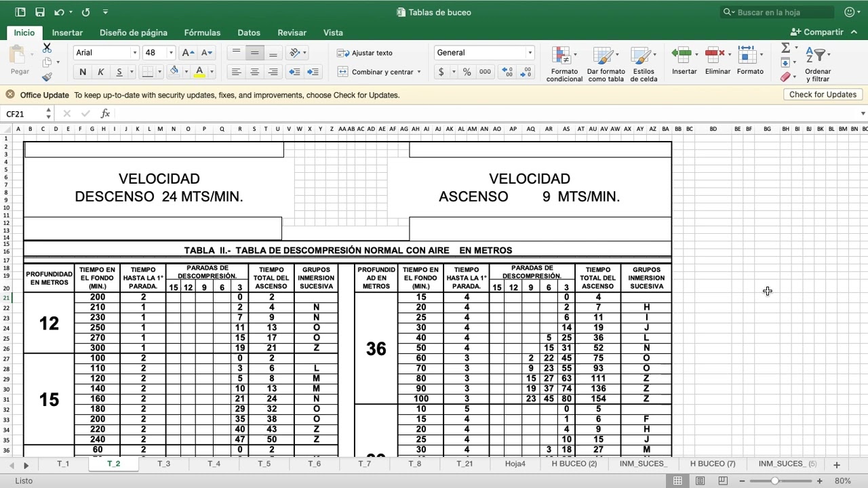Align cell text to top
Viewport: 868px width, 488px height.
(x=236, y=53)
